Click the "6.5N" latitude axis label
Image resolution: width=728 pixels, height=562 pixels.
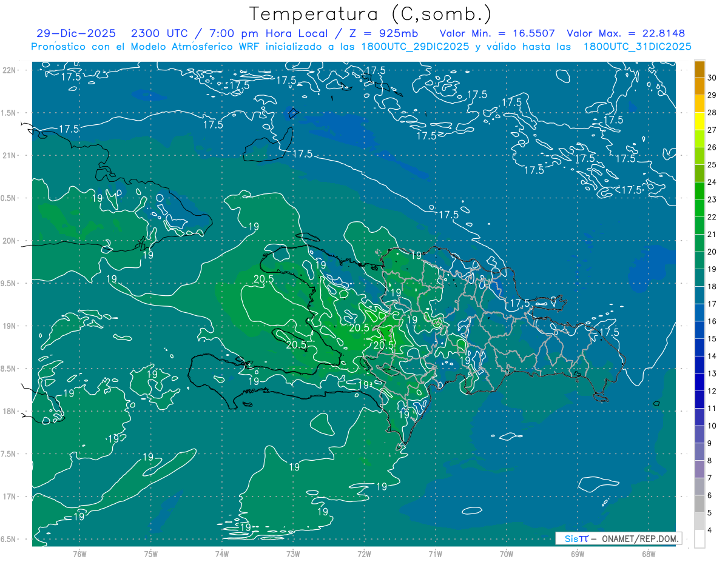click(x=9, y=539)
